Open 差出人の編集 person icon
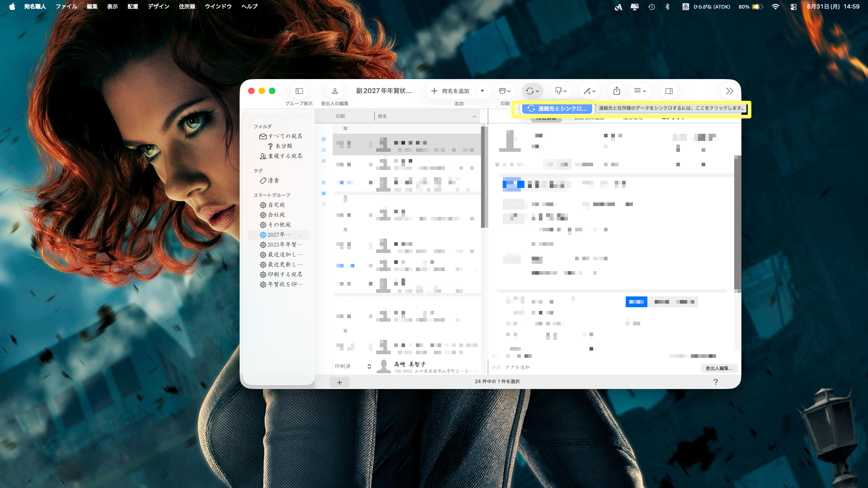The height and width of the screenshot is (488, 868). [335, 91]
